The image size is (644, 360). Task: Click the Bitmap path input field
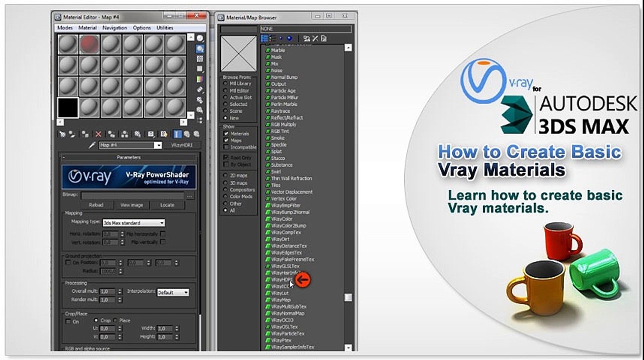tap(133, 196)
